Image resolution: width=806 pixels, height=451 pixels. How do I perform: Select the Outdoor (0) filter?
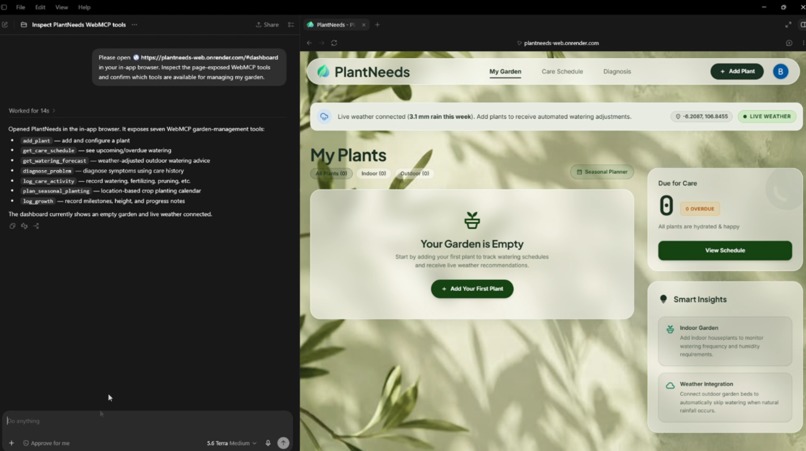(414, 173)
